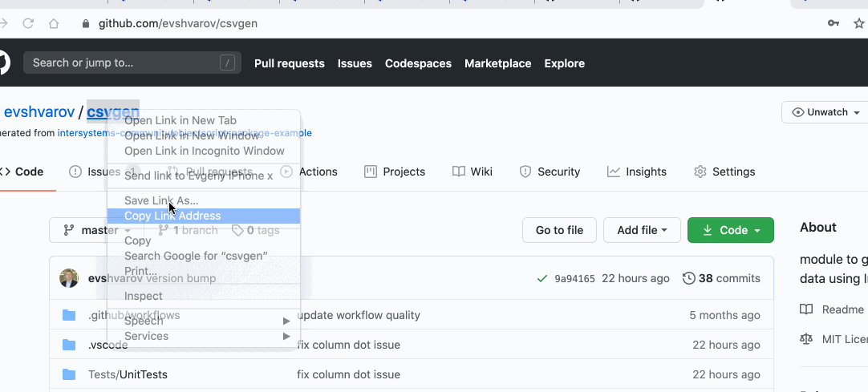This screenshot has width=868, height=392.
Task: Click the Settings gear icon
Action: click(x=700, y=172)
